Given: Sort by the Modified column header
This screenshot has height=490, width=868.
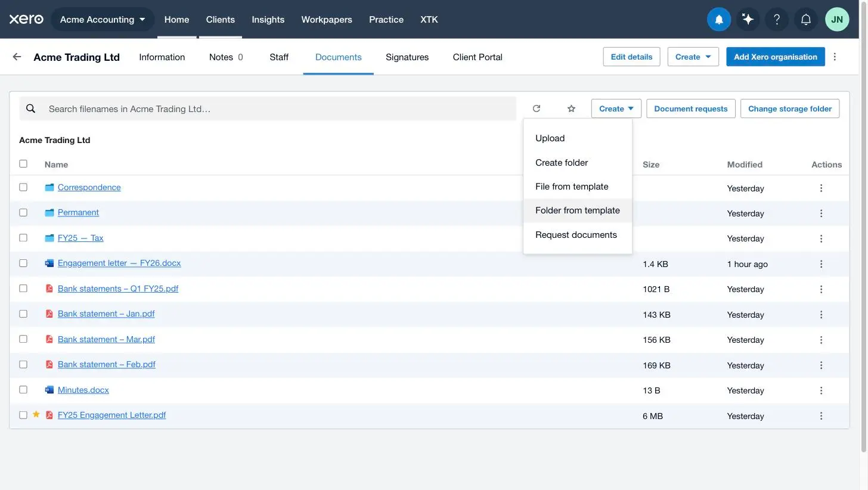Looking at the screenshot, I should pos(745,165).
